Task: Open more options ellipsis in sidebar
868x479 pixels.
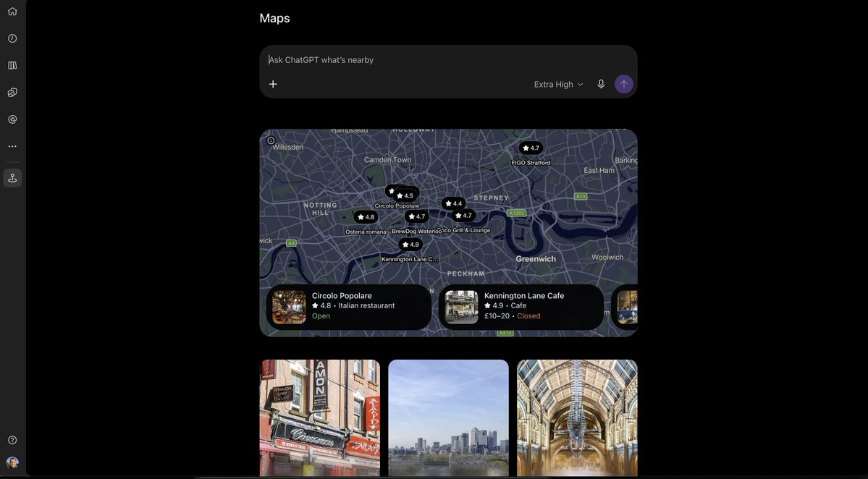Action: click(x=12, y=147)
